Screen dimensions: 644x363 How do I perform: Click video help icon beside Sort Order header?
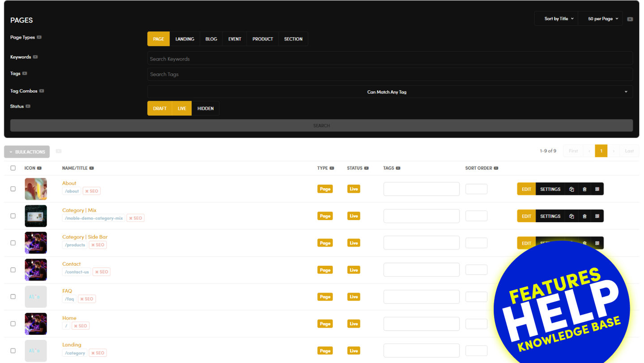coord(496,169)
